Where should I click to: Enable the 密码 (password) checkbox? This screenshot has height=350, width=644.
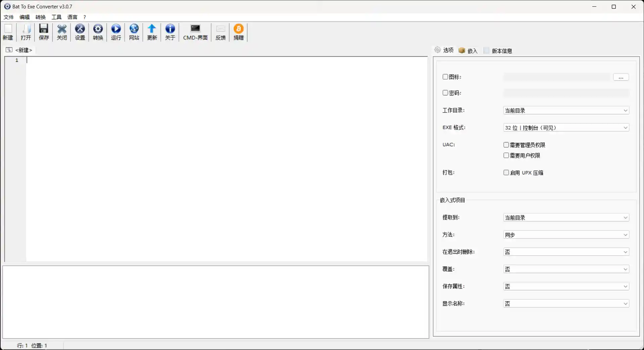pos(445,93)
